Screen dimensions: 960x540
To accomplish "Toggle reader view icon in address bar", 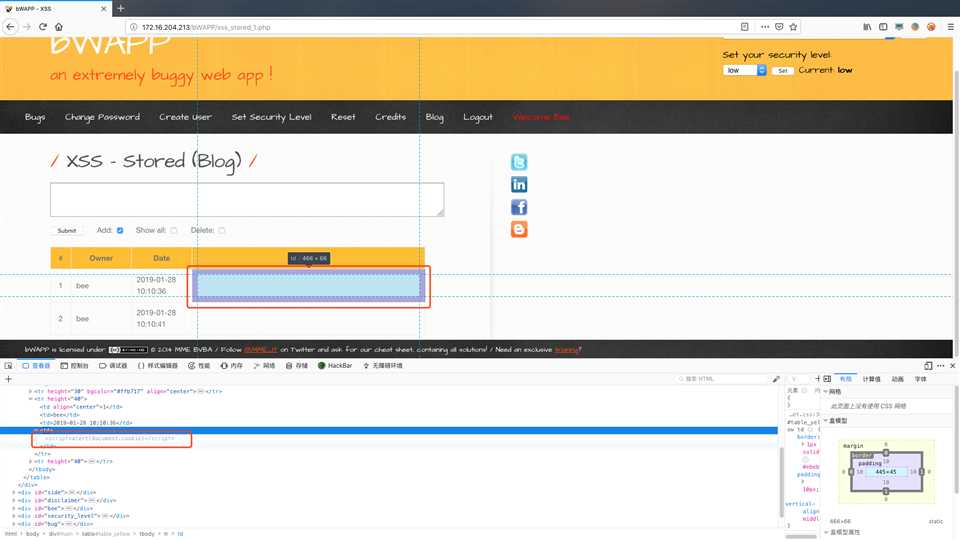I will (744, 27).
